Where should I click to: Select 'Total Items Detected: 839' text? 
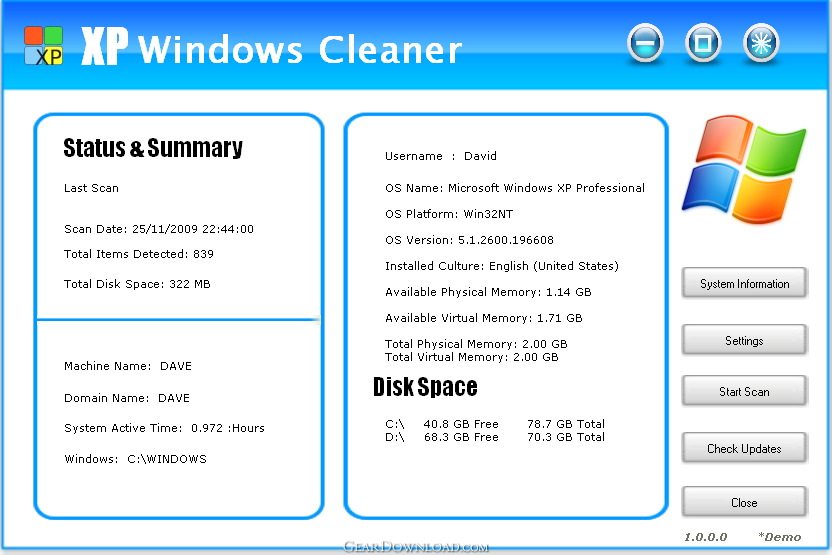138,254
